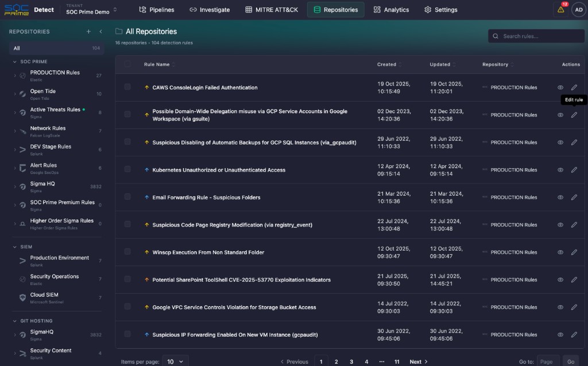Image resolution: width=588 pixels, height=366 pixels.
Task: Edit the SharePoint ToolShell CVE rule
Action: (574, 280)
